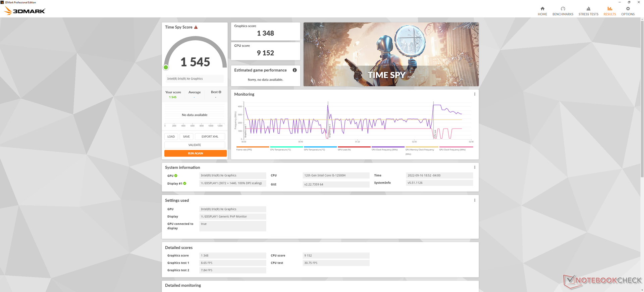The image size is (644, 292).
Task: Go to the Home tab
Action: (x=542, y=11)
